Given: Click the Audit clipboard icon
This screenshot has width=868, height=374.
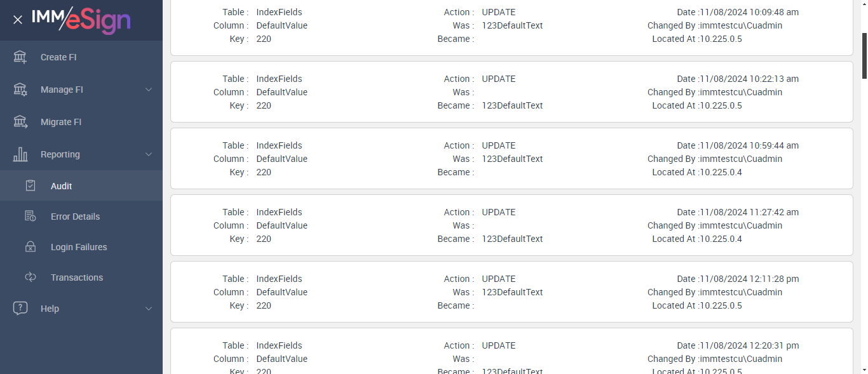Looking at the screenshot, I should pos(30,186).
